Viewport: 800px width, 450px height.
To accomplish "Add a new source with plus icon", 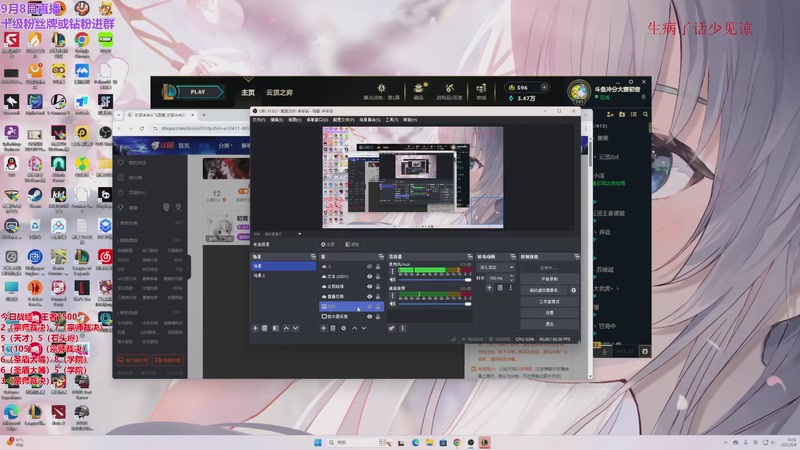I will point(323,328).
